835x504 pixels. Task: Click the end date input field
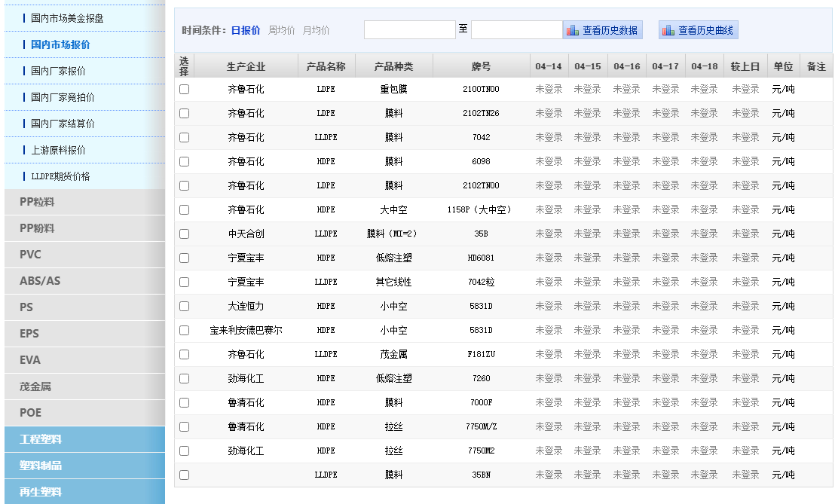516,30
